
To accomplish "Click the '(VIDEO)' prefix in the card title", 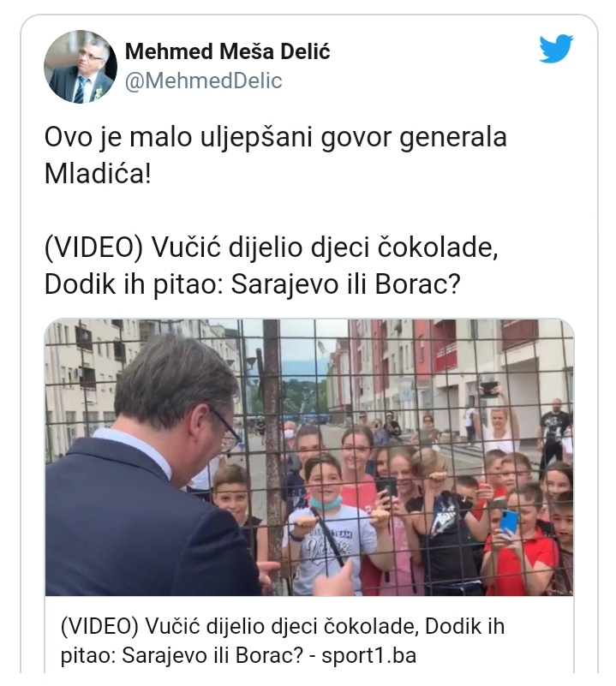I will pos(99,627).
